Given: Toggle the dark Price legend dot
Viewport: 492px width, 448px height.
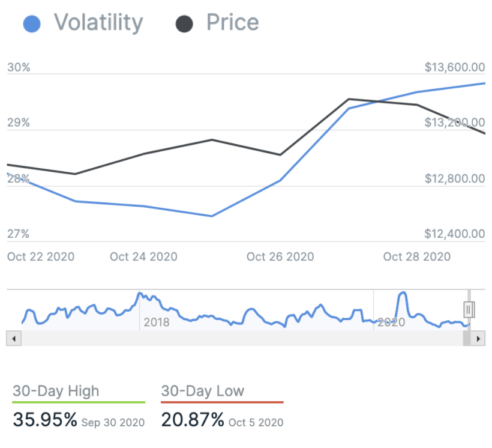Looking at the screenshot, I should [184, 24].
